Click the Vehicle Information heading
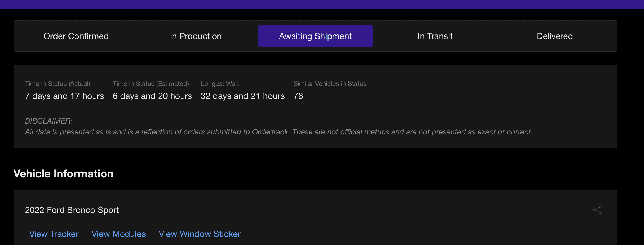 tap(63, 174)
